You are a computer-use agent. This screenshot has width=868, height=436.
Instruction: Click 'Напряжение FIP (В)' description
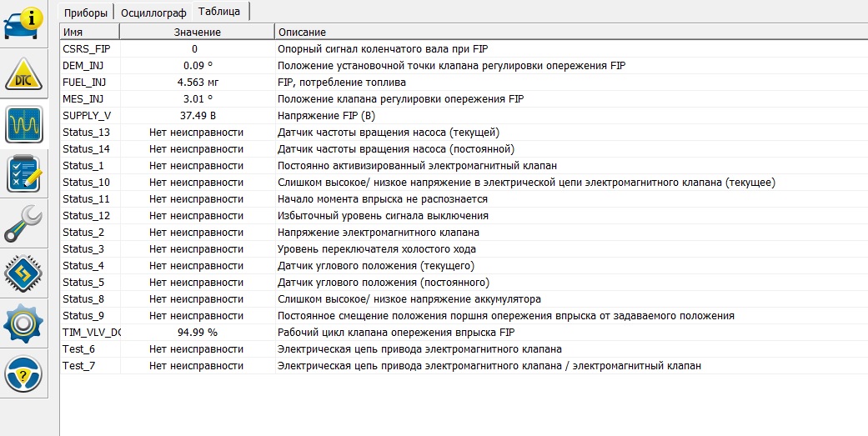(x=326, y=115)
